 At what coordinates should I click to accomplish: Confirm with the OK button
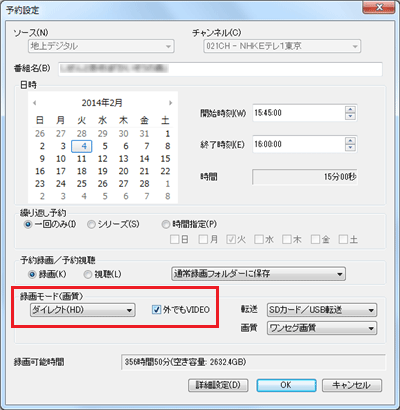[286, 385]
